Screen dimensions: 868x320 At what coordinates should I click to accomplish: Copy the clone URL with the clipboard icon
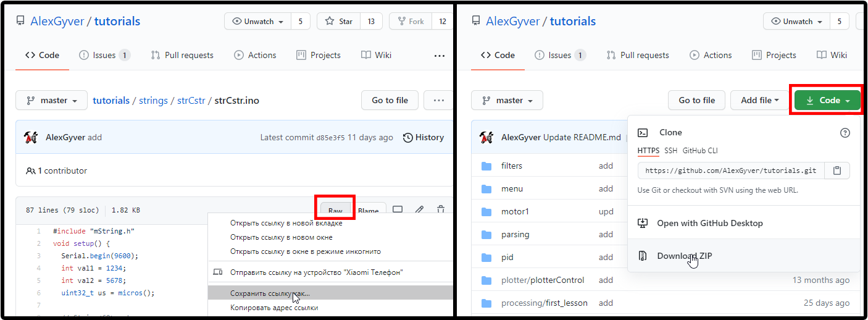[837, 171]
